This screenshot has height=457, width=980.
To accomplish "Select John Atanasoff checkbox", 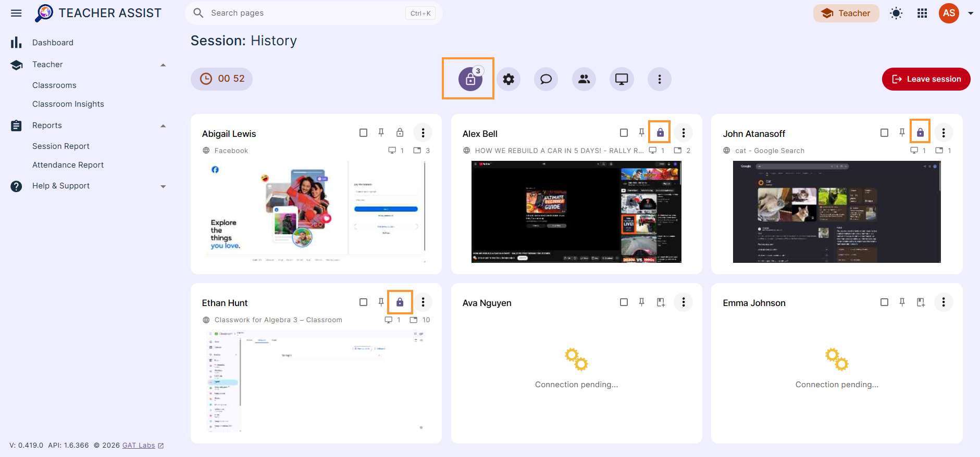I will [884, 133].
